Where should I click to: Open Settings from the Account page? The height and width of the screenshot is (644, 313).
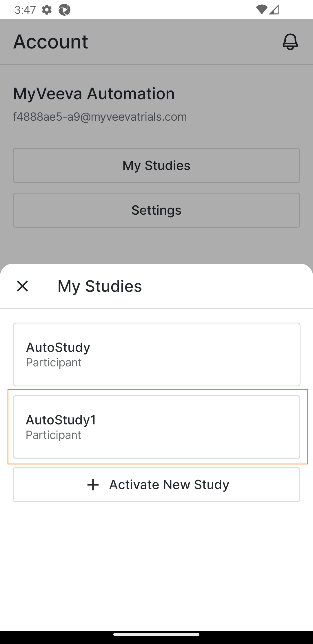[x=156, y=210]
